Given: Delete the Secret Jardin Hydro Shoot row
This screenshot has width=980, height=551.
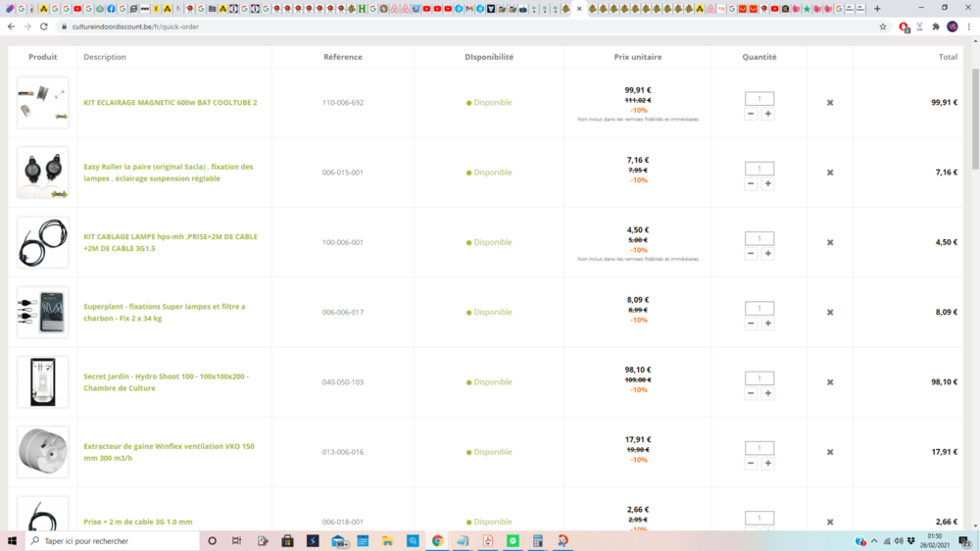Looking at the screenshot, I should click(x=830, y=382).
